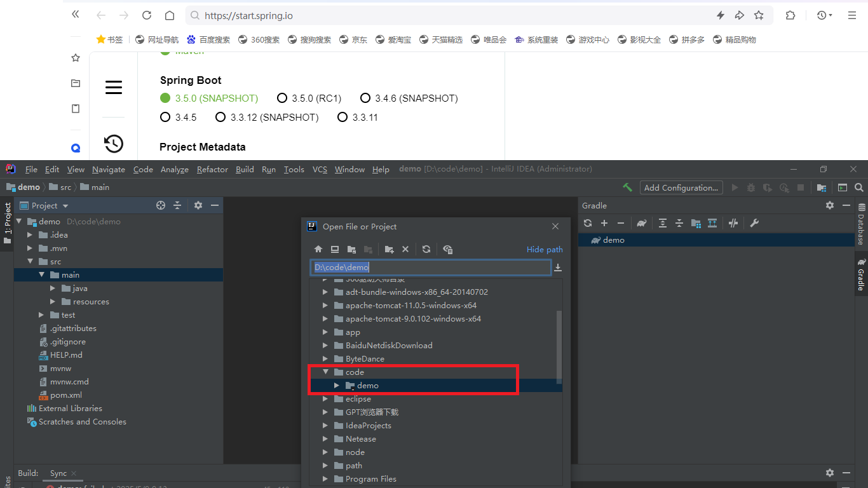Click the browser home button

coord(169,15)
